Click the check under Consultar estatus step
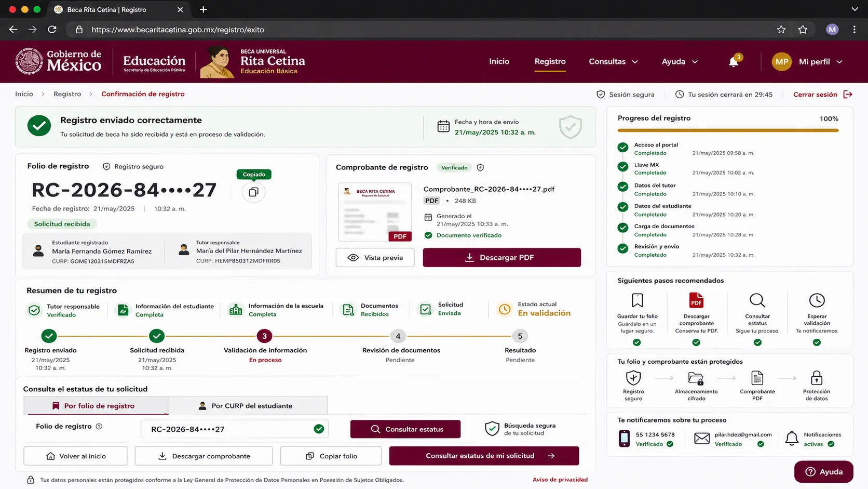The image size is (868, 489). [757, 342]
